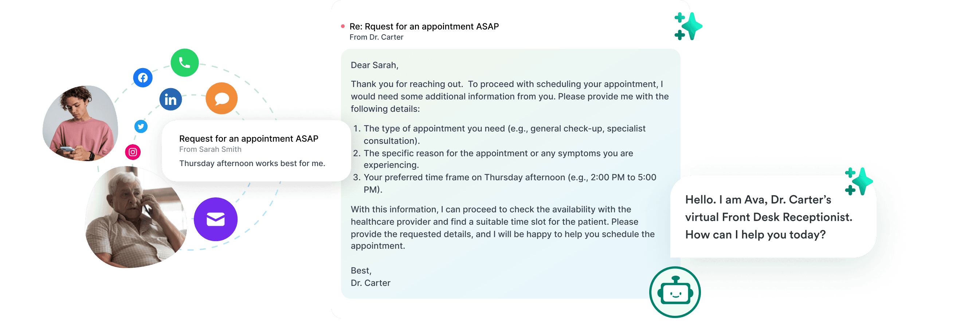Click the "Re: Rquest for an appointment ASAP" subject
This screenshot has height=322, width=980.
pos(424,27)
